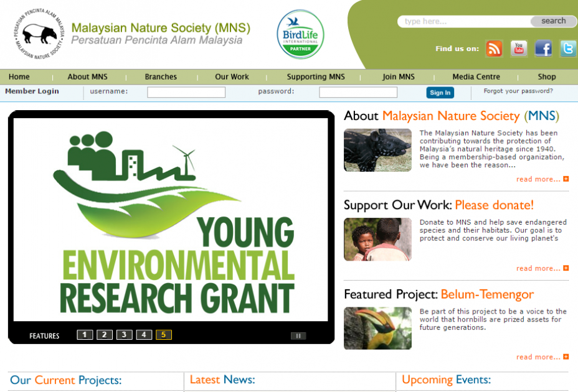This screenshot has width=578, height=392.
Task: Pause the features slideshow
Action: pos(298,335)
